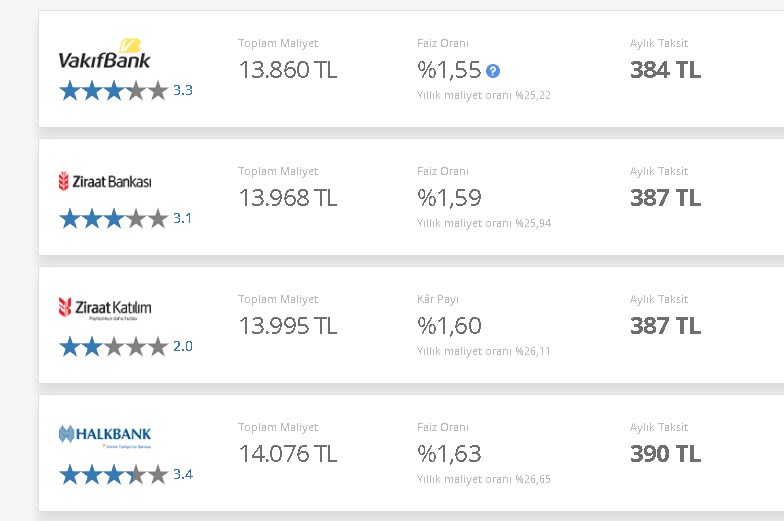Click the Halkbank logo
The image size is (784, 521).
pyautogui.click(x=105, y=436)
